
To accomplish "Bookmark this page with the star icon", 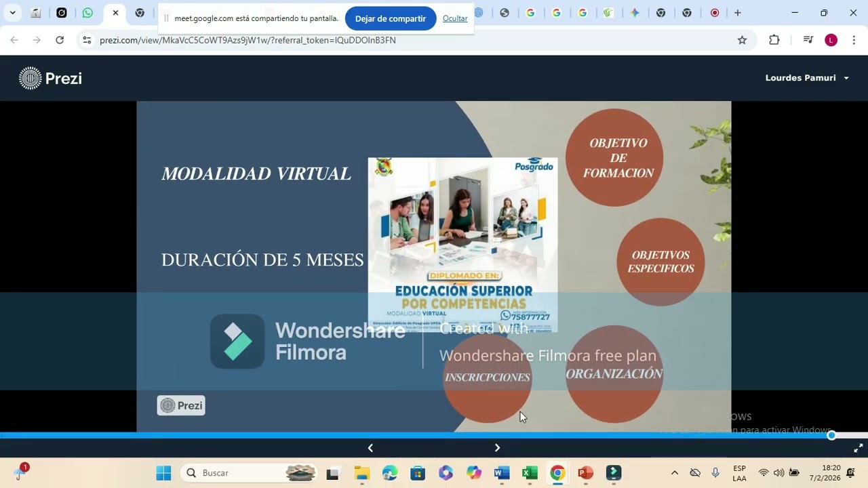I will pyautogui.click(x=742, y=40).
